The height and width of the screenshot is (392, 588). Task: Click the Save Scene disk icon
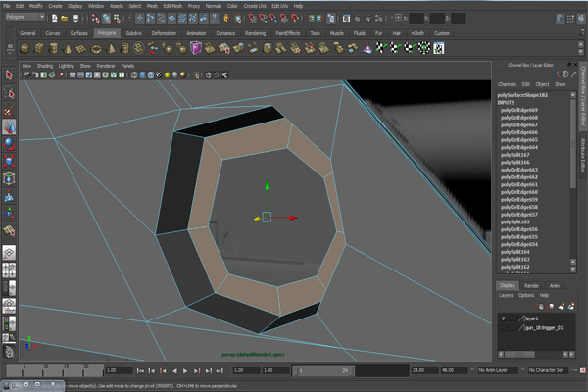75,18
